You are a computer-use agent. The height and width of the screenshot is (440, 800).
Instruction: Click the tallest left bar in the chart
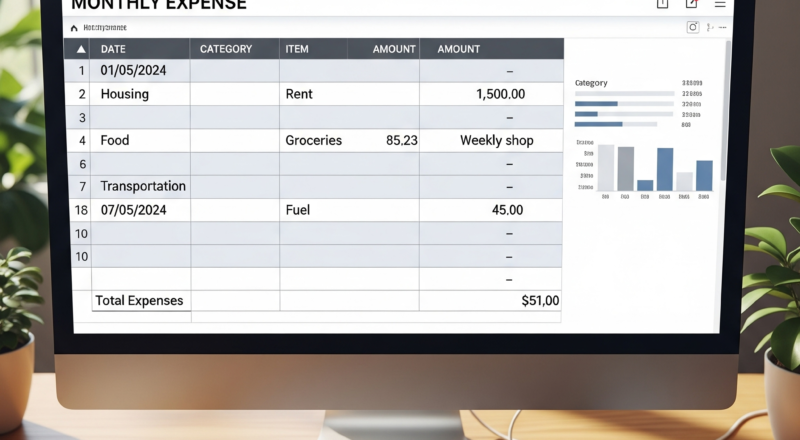click(606, 167)
